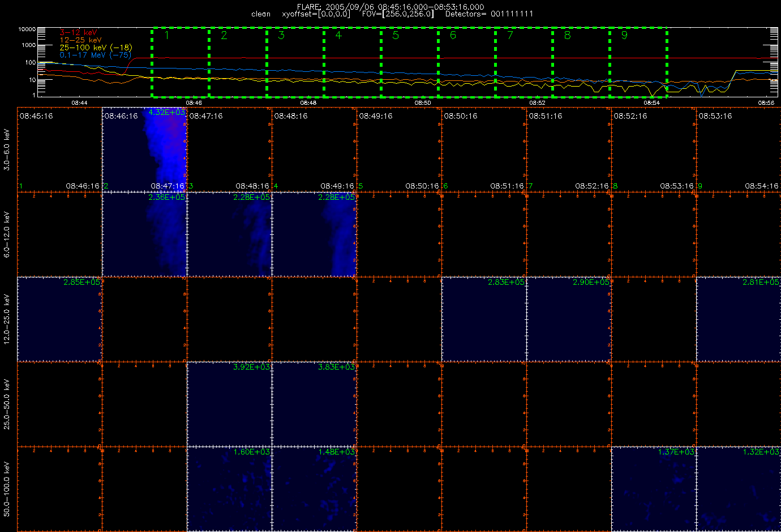Click the yellow '25-100 keV (-18)' legend entry

click(96, 48)
